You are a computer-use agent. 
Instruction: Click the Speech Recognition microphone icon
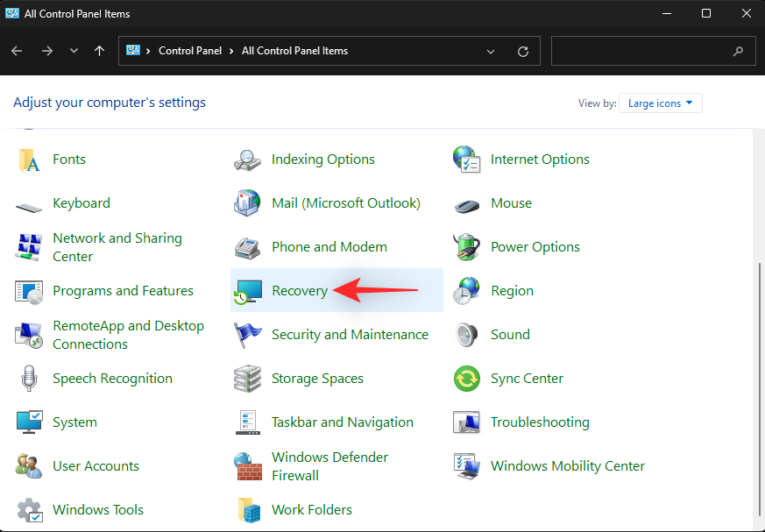pos(29,379)
